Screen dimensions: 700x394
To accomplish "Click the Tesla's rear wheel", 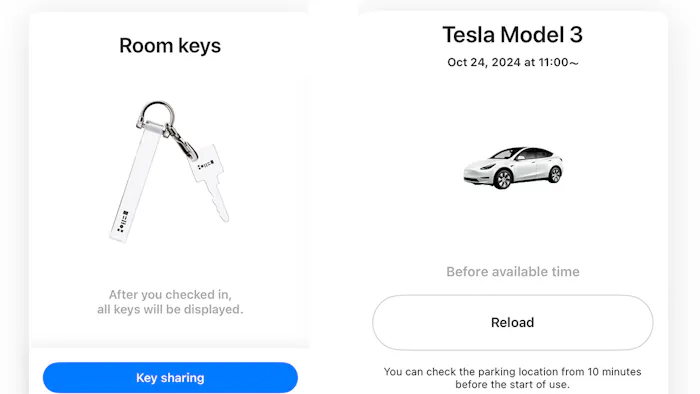I will [554, 174].
